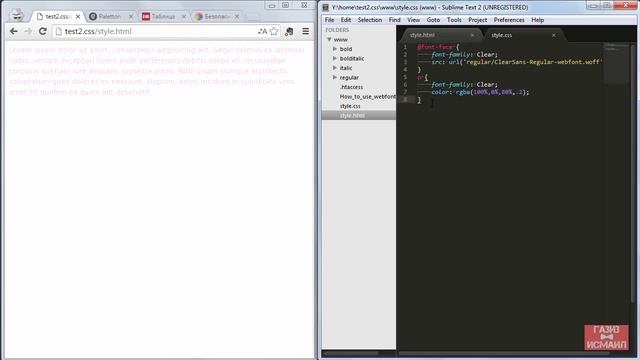The height and width of the screenshot is (360, 640).
Task: Open the Help menu in Sublime Text
Action: click(538, 20)
